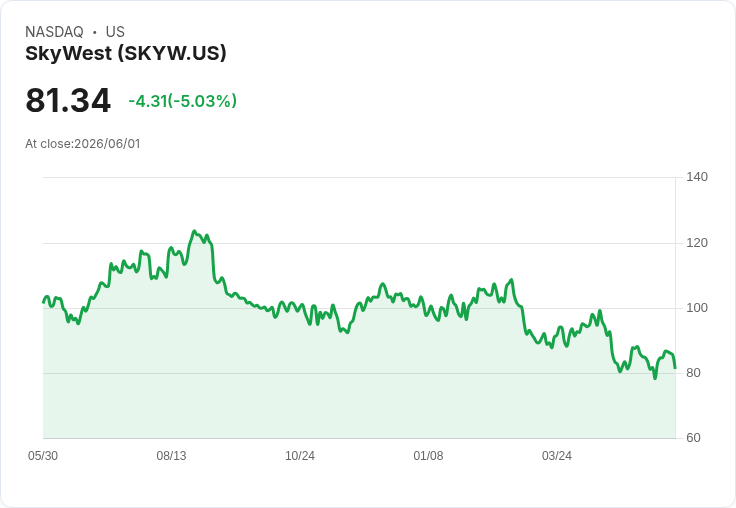Click the SkyWest (SKYW.US) title
This screenshot has width=736, height=508.
pyautogui.click(x=126, y=54)
